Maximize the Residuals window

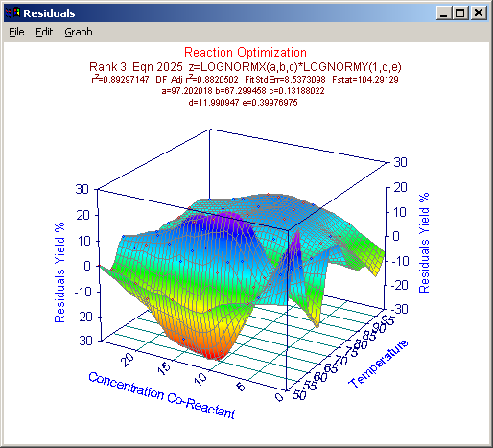click(x=460, y=13)
